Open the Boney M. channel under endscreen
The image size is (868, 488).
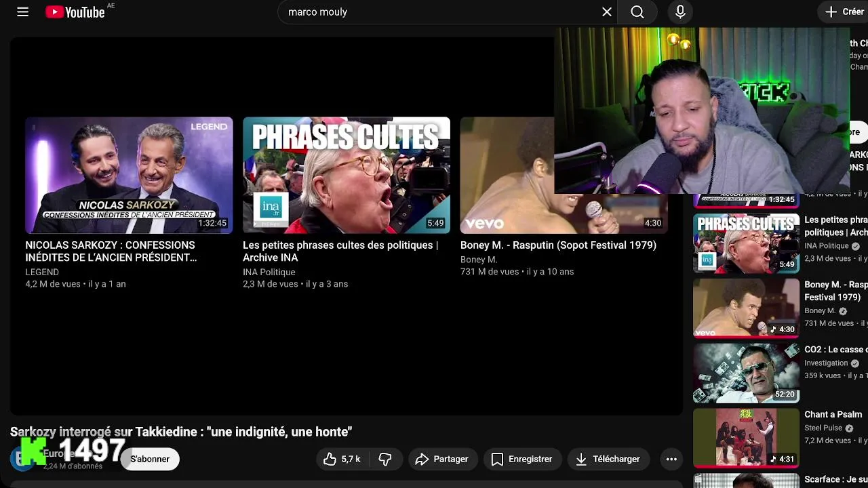[x=479, y=260]
